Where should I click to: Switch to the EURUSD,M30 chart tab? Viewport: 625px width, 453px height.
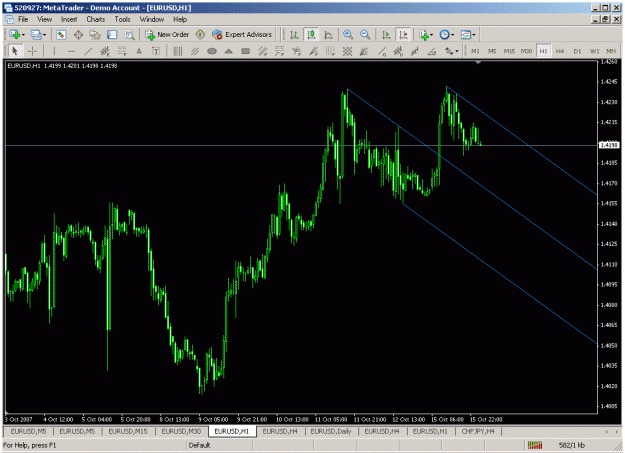point(181,431)
